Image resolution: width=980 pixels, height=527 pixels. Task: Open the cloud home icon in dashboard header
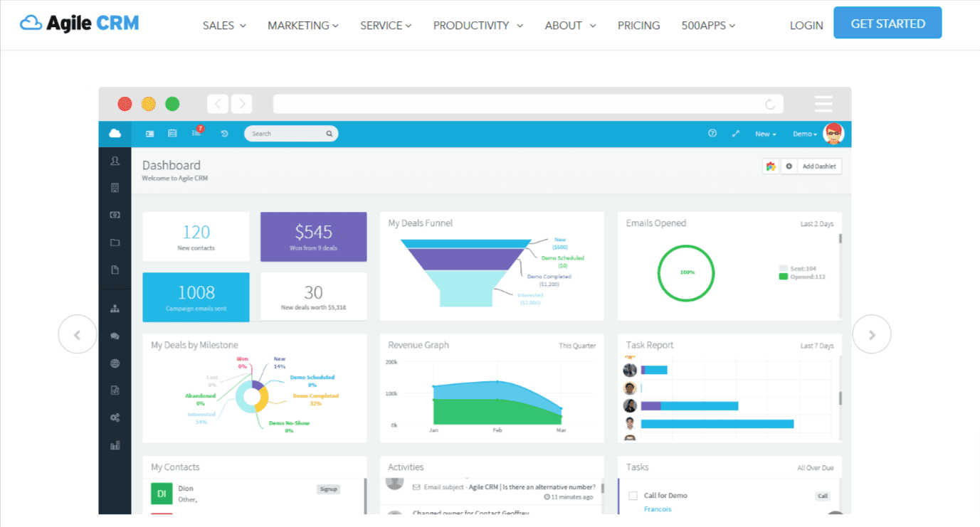tap(115, 134)
